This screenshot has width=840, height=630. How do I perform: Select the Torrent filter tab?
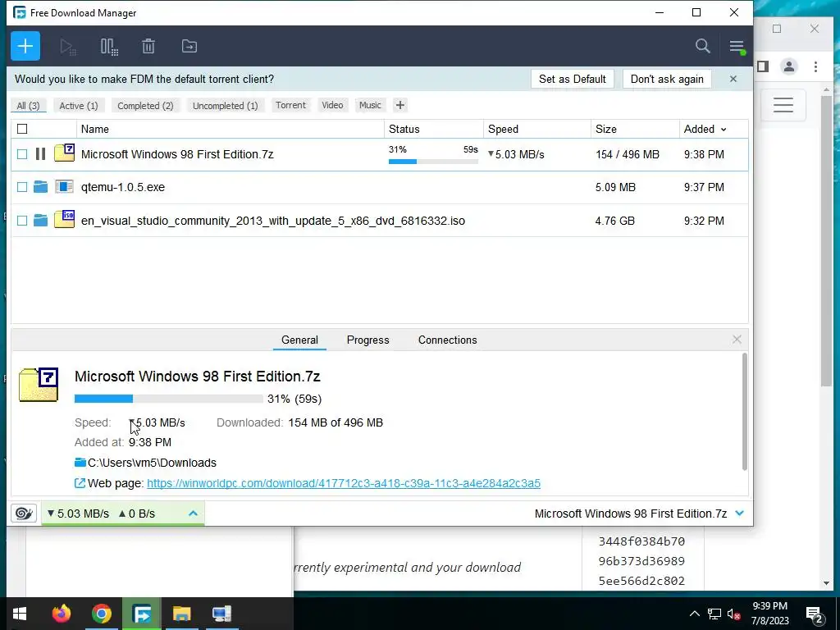coord(291,106)
